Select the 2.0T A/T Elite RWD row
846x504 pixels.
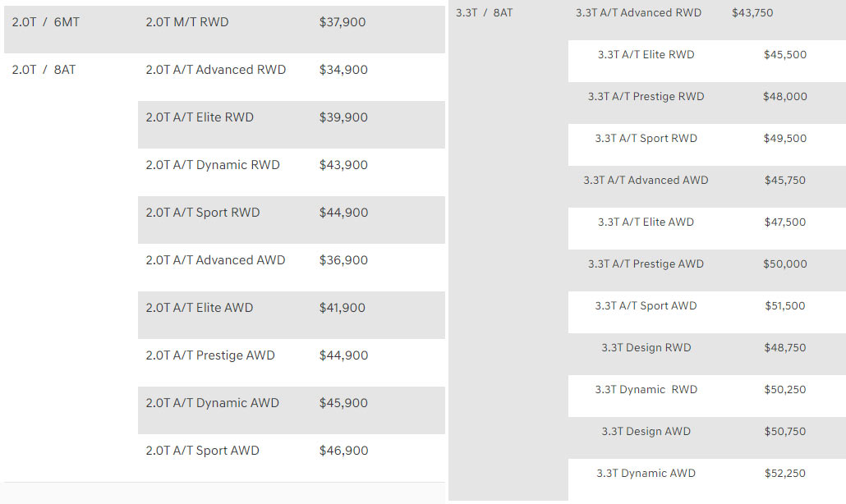(x=200, y=117)
